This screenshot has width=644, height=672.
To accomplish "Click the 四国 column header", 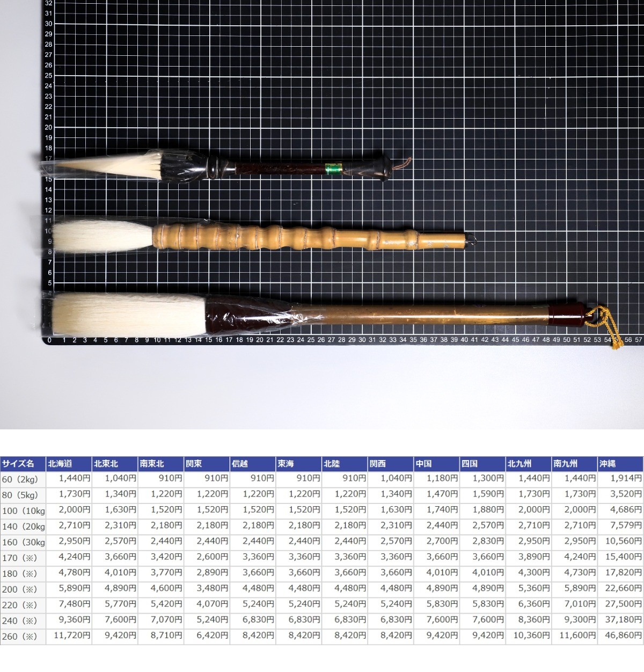I will click(x=482, y=464).
